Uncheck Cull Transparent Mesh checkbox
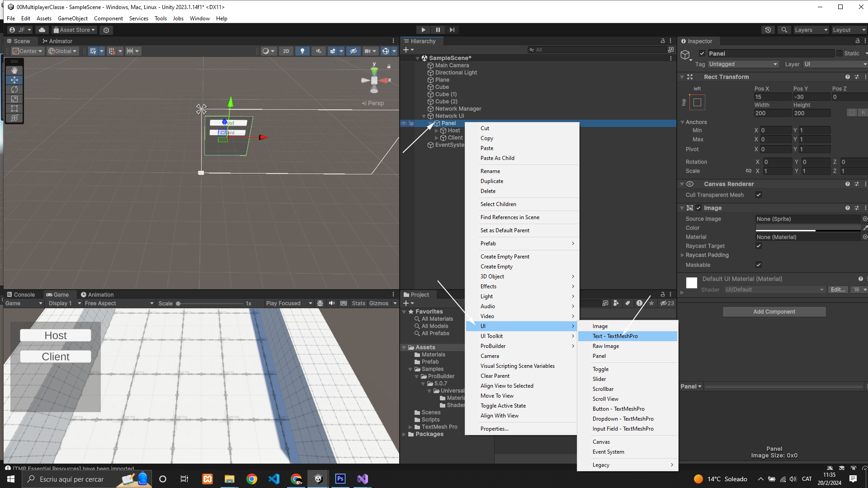868x488 pixels. 759,195
